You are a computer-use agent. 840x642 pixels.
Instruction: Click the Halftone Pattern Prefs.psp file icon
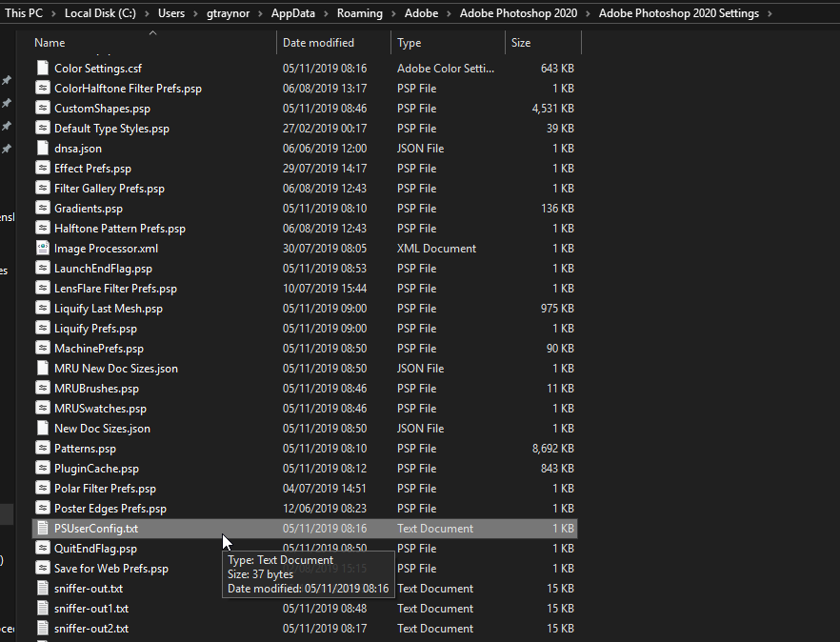tap(42, 229)
